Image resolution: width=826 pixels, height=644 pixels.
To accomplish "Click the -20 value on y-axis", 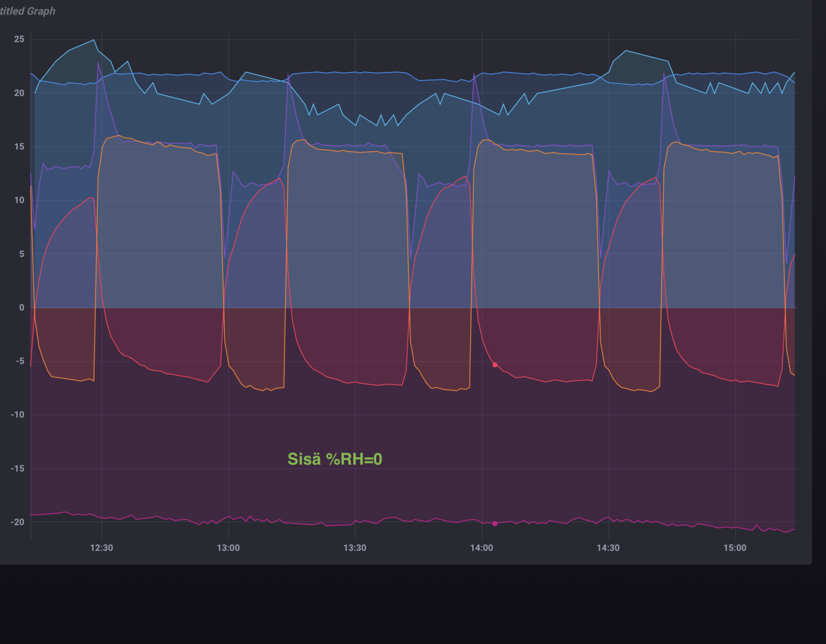I will click(18, 522).
